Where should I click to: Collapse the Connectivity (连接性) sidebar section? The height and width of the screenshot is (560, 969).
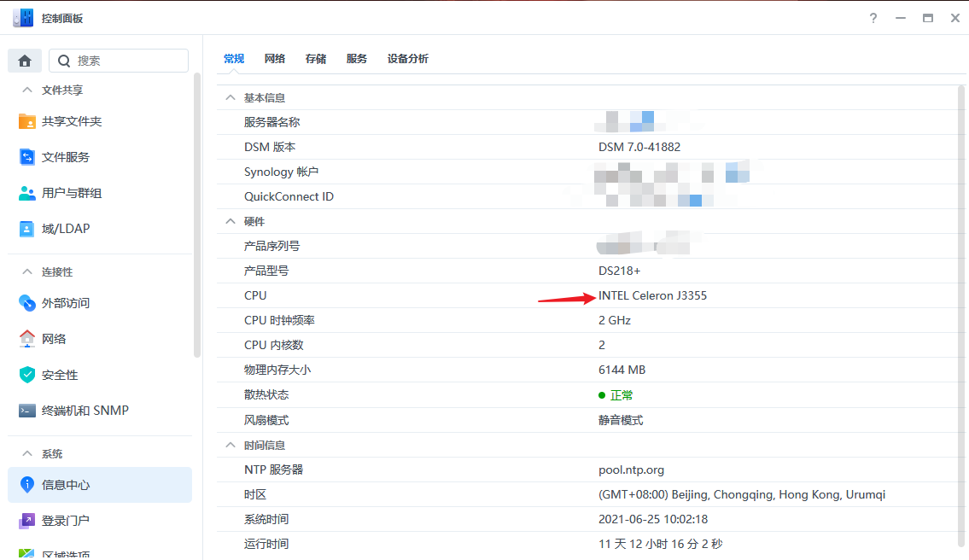26,271
